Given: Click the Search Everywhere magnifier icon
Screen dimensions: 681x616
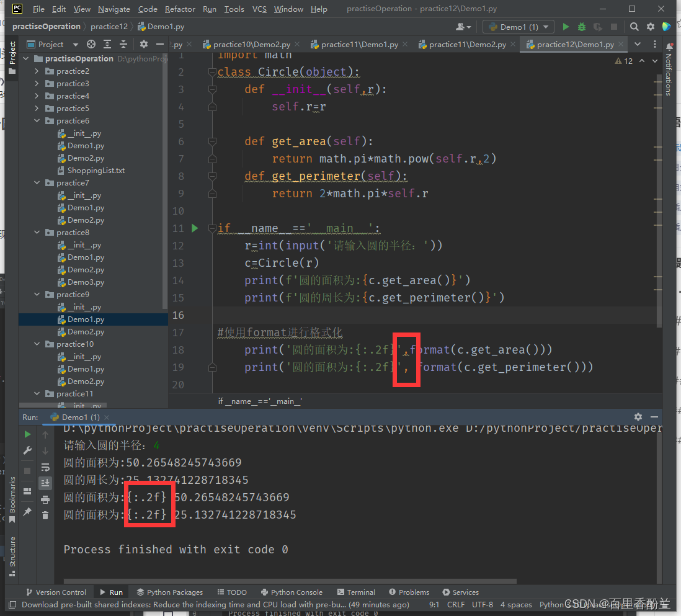Looking at the screenshot, I should [x=634, y=27].
